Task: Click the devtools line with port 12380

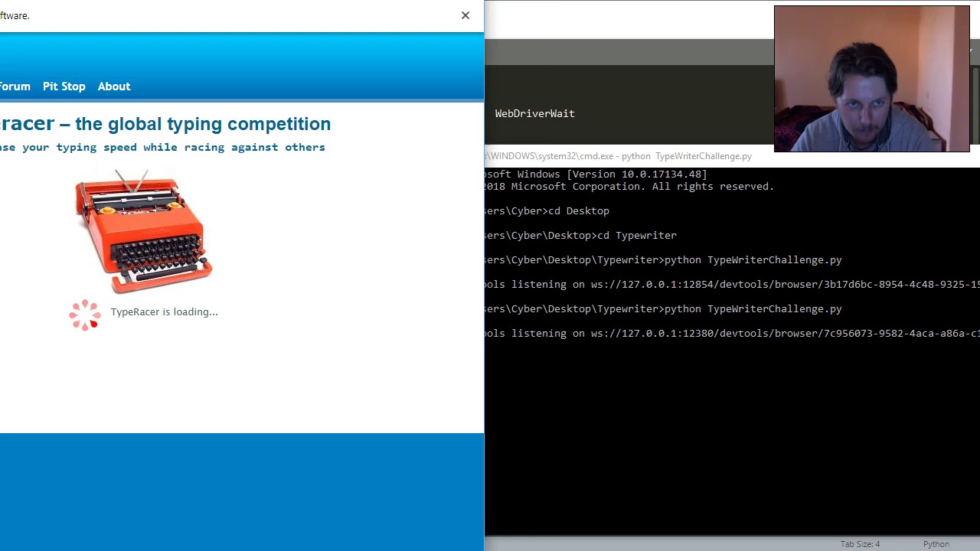Action: coord(732,334)
